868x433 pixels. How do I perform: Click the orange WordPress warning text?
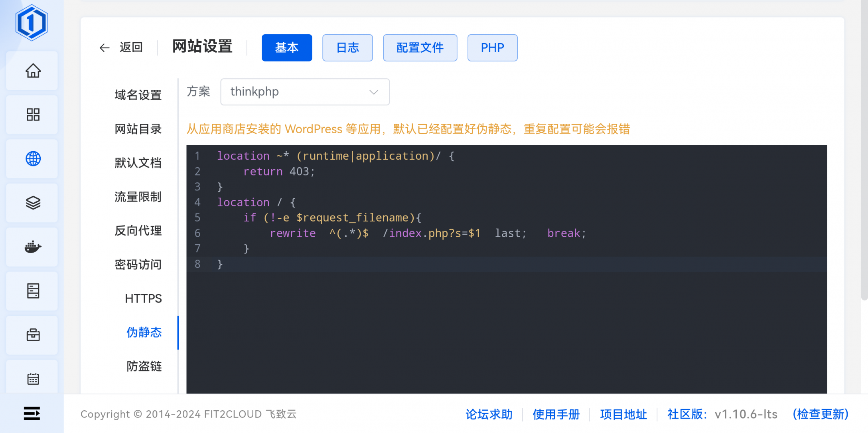click(x=408, y=129)
